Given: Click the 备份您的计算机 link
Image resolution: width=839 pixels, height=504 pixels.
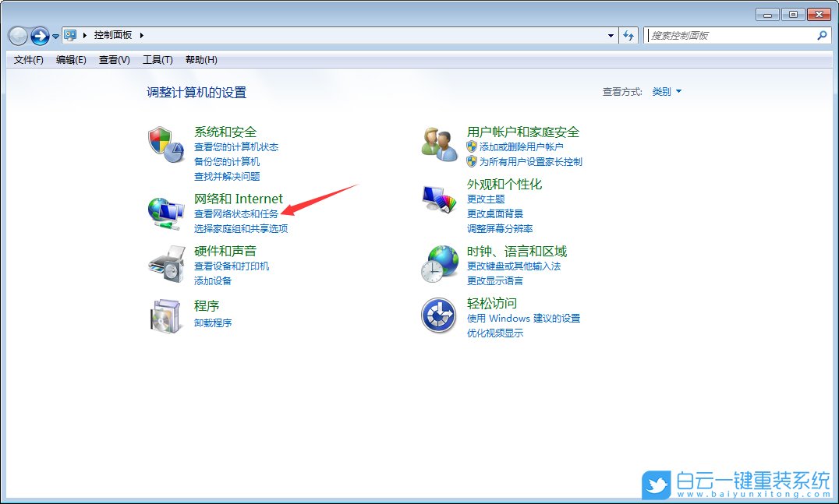Looking at the screenshot, I should click(226, 161).
